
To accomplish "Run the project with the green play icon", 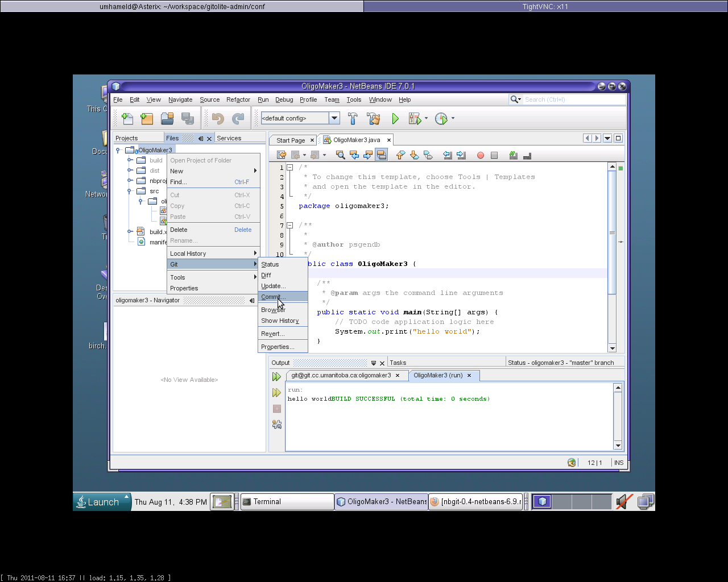I will (x=395, y=118).
